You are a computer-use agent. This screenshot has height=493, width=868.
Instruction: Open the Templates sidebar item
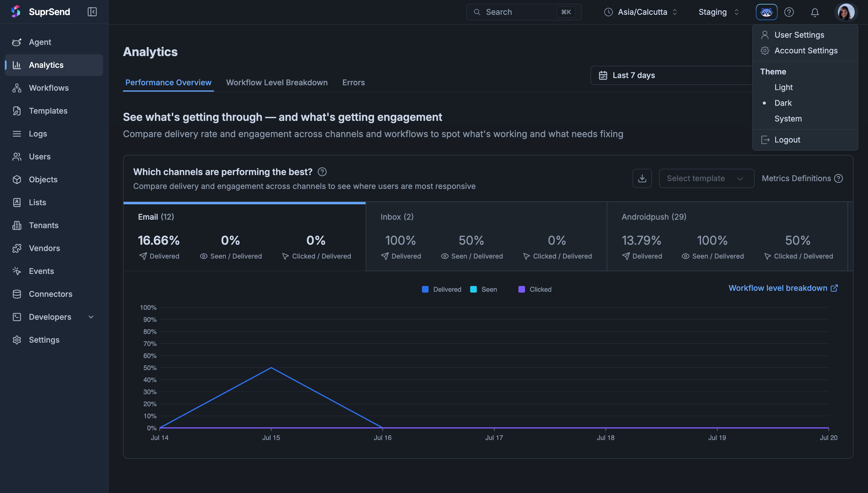pos(54,111)
